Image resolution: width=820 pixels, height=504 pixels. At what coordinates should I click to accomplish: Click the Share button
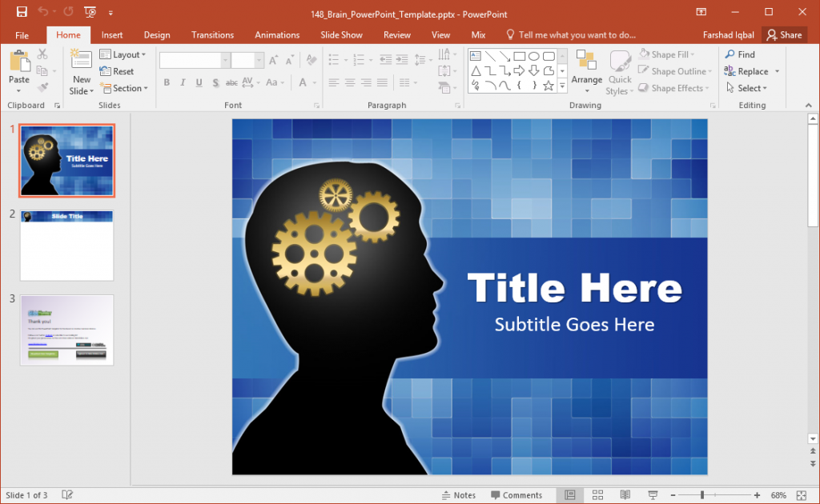[784, 34]
